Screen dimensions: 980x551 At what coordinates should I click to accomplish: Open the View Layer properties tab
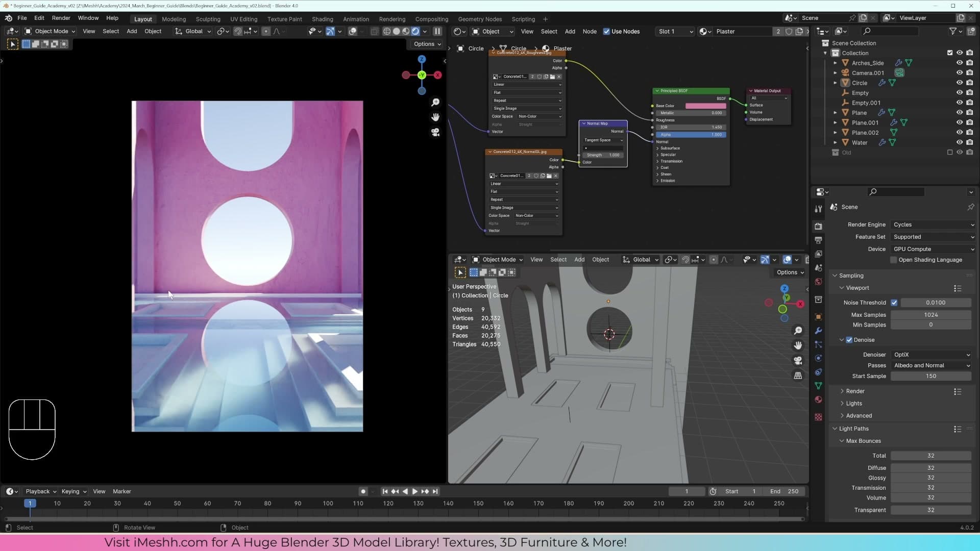point(818,254)
